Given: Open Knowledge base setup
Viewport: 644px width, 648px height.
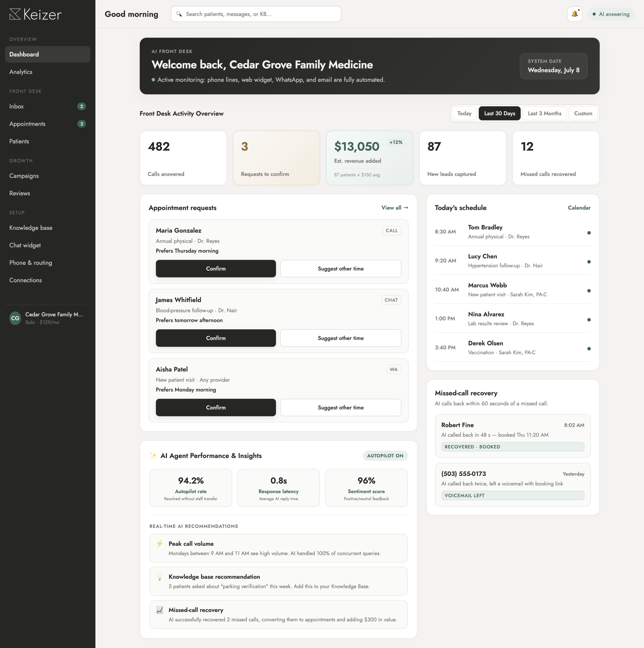Looking at the screenshot, I should tap(48, 228).
